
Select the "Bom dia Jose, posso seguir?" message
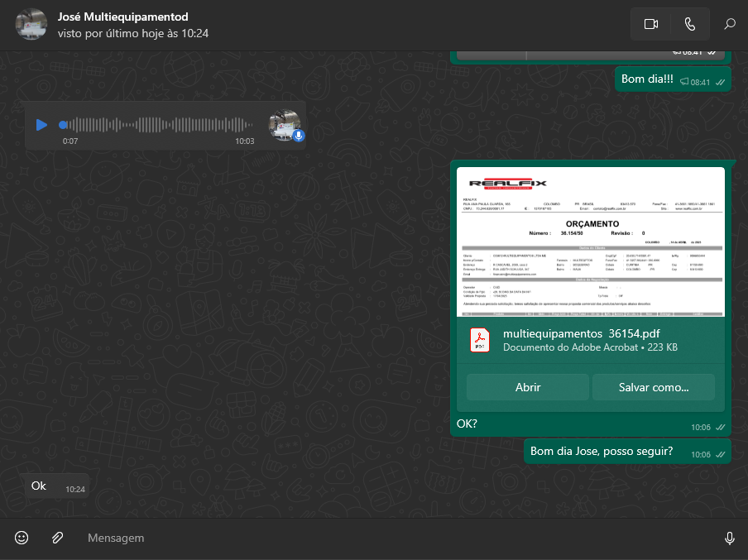(x=602, y=452)
